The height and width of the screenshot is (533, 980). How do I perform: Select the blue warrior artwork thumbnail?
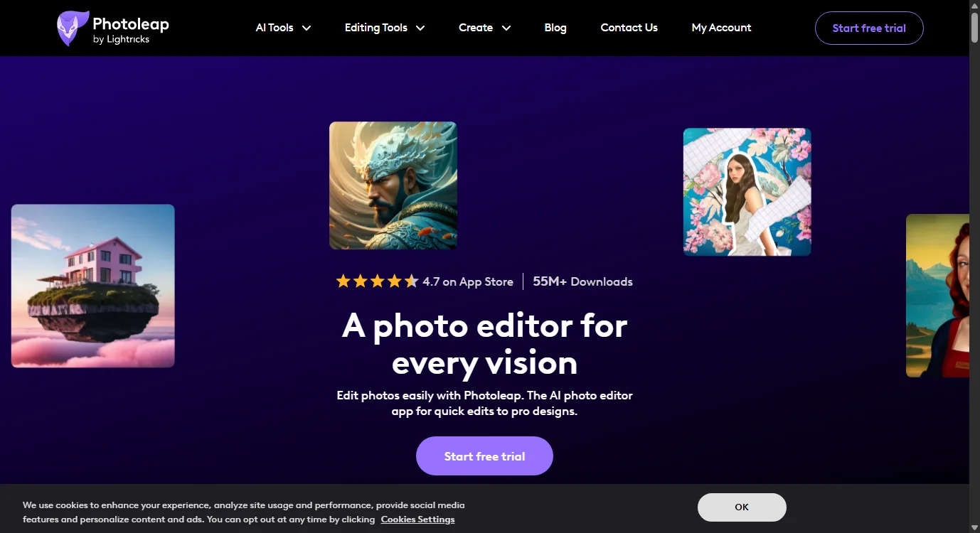392,185
